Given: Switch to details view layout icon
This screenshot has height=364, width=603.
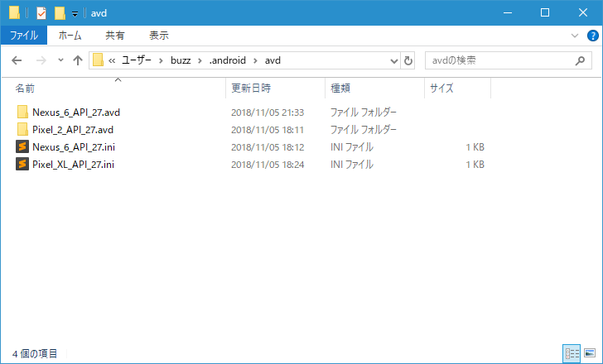Looking at the screenshot, I should tap(572, 353).
